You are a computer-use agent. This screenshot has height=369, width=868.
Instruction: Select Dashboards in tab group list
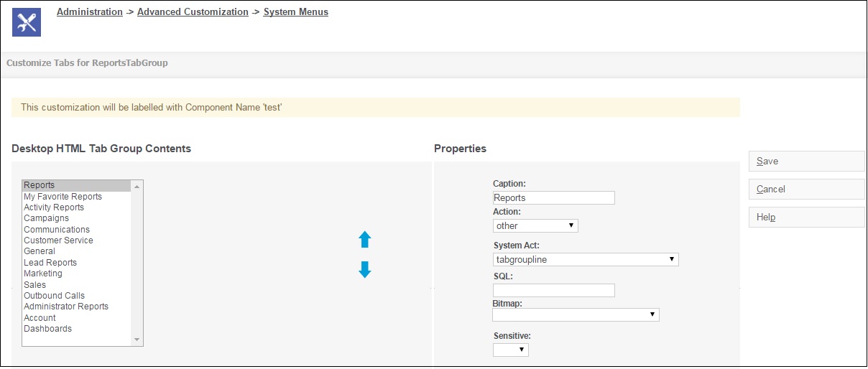pos(47,329)
